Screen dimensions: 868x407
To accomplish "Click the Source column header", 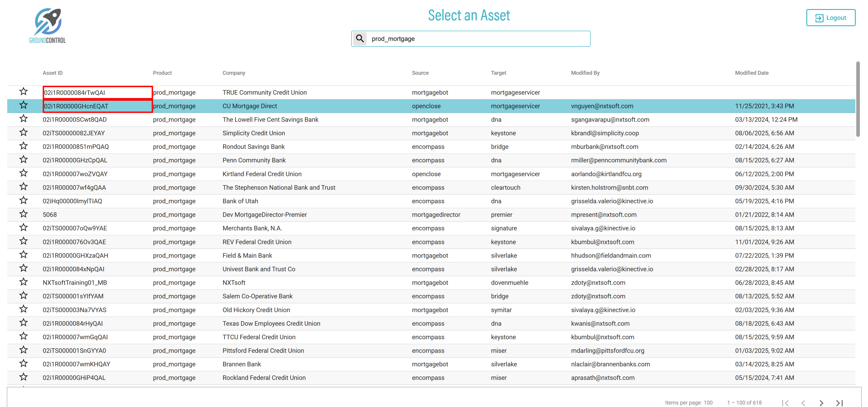I will [x=420, y=73].
